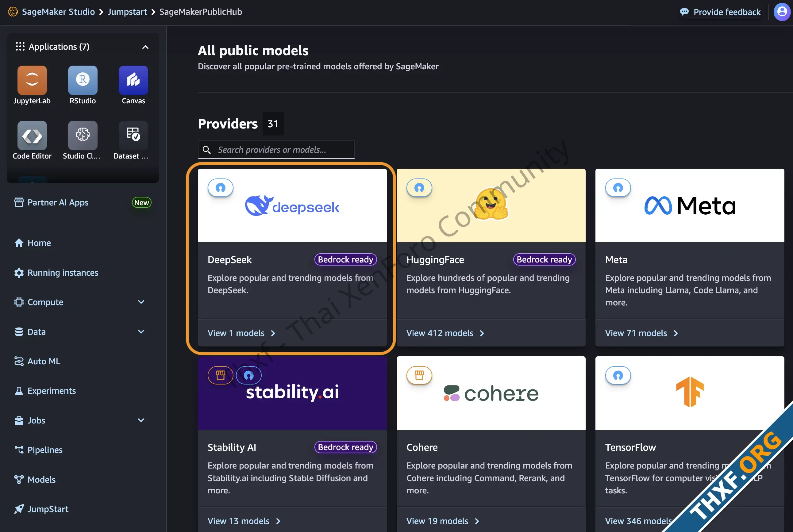This screenshot has width=793, height=532.
Task: Click the Meta card title text
Action: tap(616, 259)
